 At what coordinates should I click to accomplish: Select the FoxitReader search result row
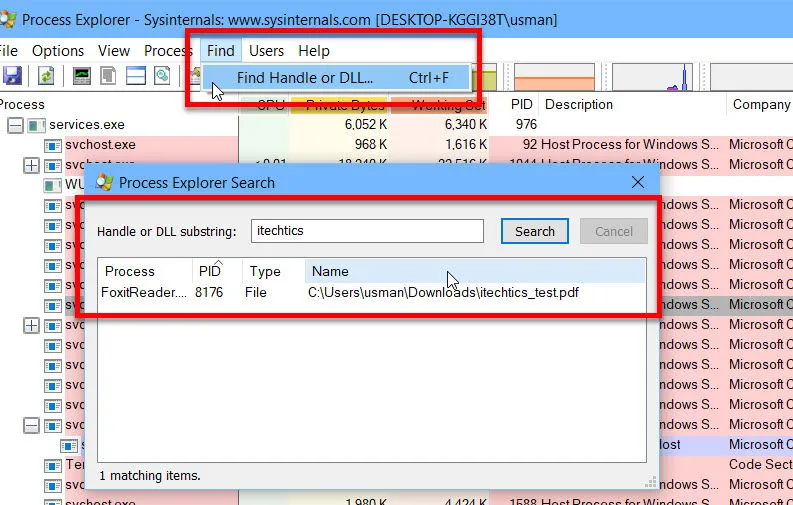pyautogui.click(x=340, y=292)
